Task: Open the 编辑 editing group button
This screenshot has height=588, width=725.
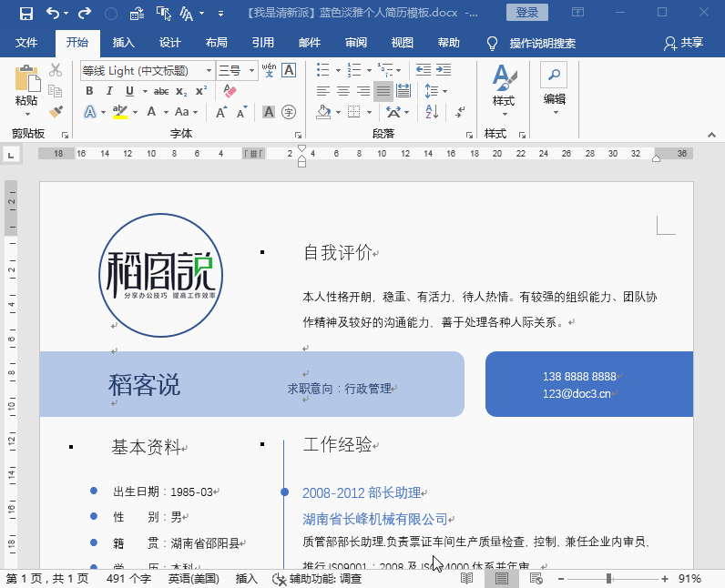Action: [555, 90]
